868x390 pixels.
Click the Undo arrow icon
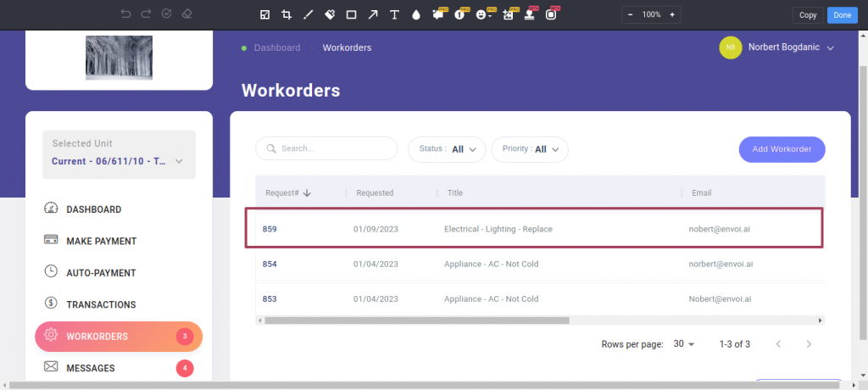pyautogui.click(x=125, y=14)
